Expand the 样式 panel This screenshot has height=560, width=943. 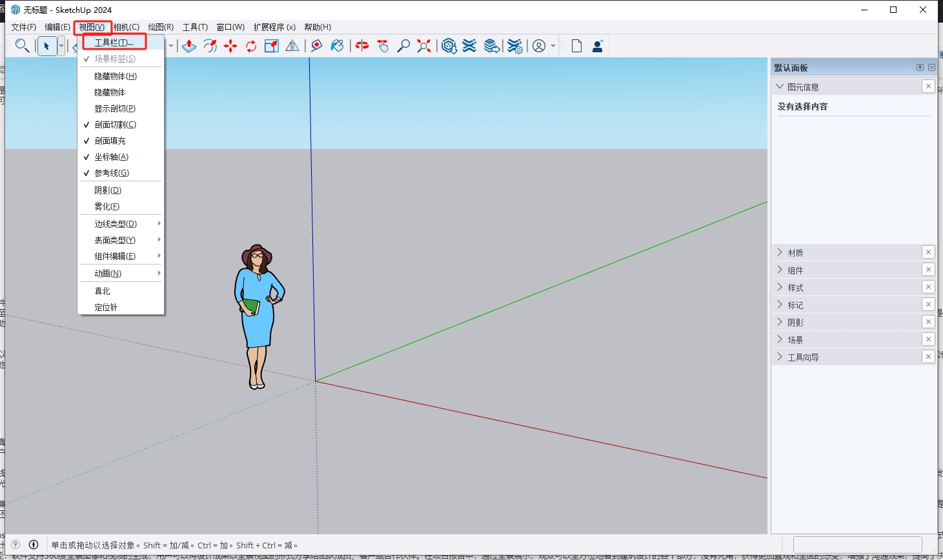[x=780, y=287]
